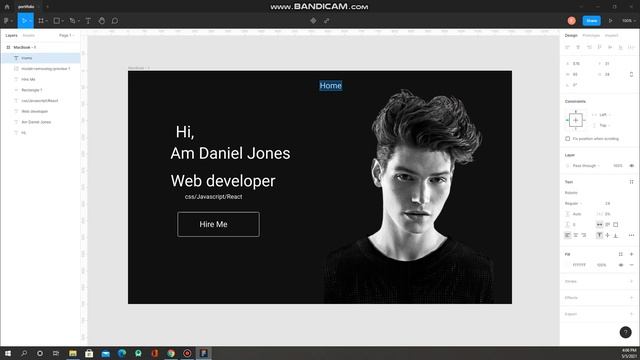
Task: Click the Align left icon
Action: pos(567,47)
